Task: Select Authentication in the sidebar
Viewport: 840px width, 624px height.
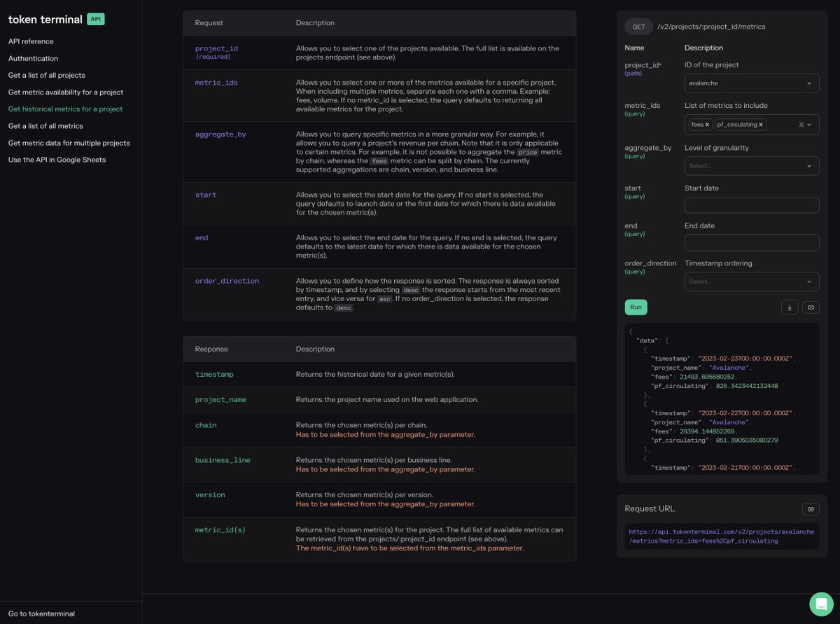Action: 33,58
